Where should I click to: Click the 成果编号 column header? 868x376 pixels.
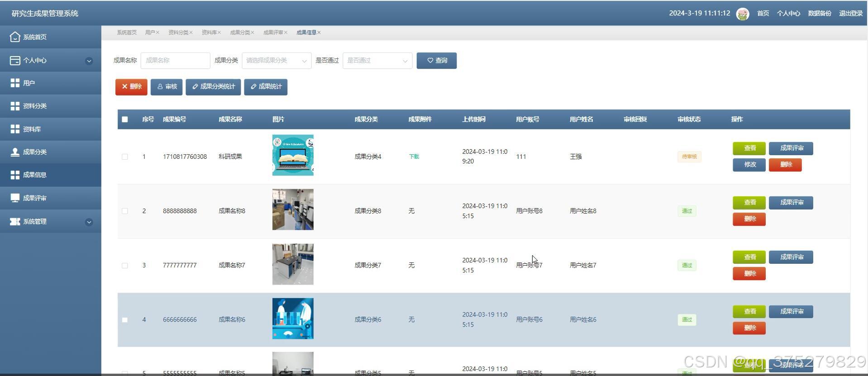[x=175, y=119]
